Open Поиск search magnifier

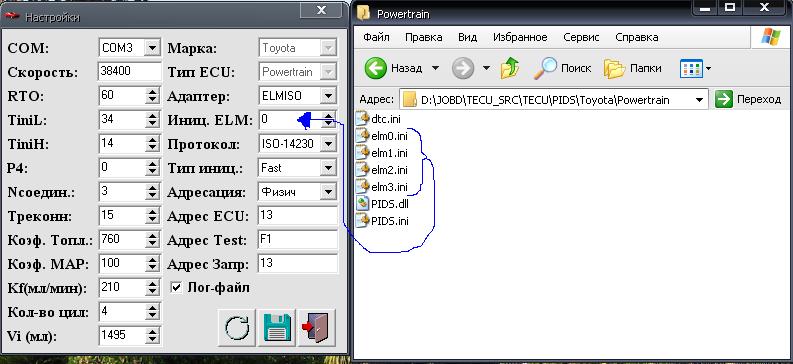pyautogui.click(x=562, y=68)
